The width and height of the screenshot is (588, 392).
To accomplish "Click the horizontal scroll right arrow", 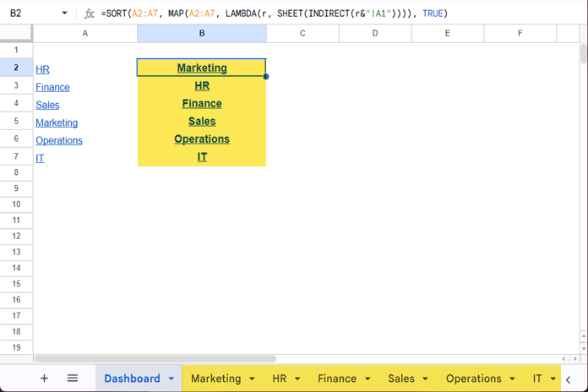I will 574,359.
